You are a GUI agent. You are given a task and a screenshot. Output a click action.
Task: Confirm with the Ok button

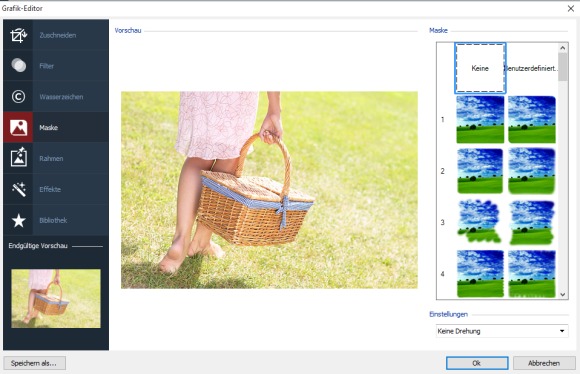[x=477, y=363]
